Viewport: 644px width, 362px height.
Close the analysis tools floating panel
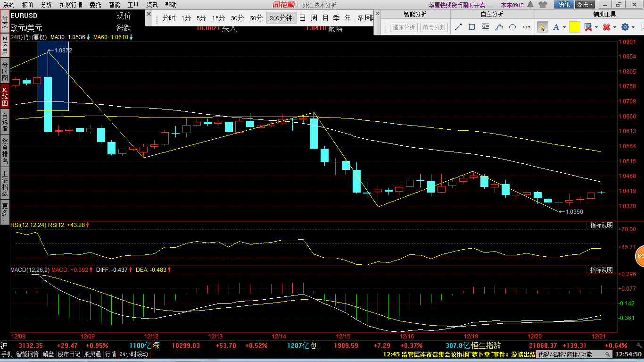click(x=377, y=14)
